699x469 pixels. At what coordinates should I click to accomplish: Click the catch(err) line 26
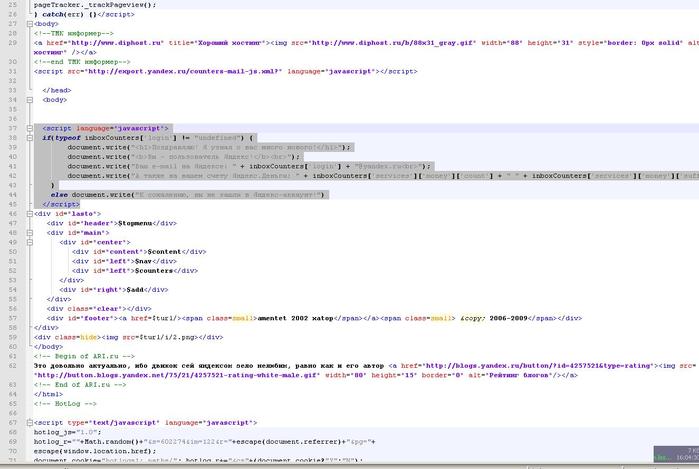[84, 15]
